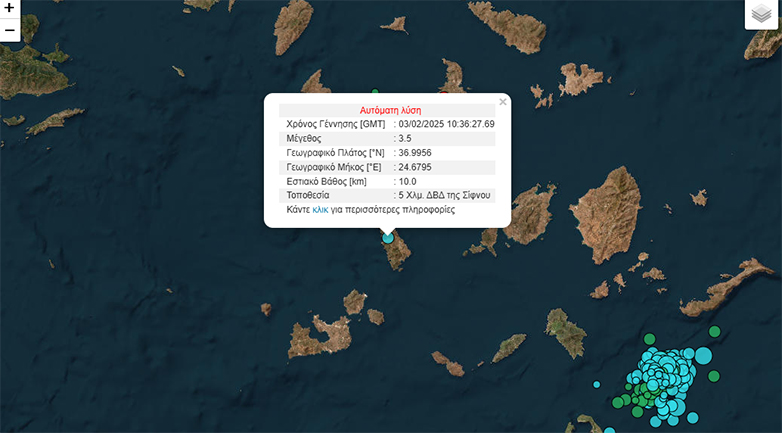Select the cyan earthquake marker below the popup

coord(388,237)
